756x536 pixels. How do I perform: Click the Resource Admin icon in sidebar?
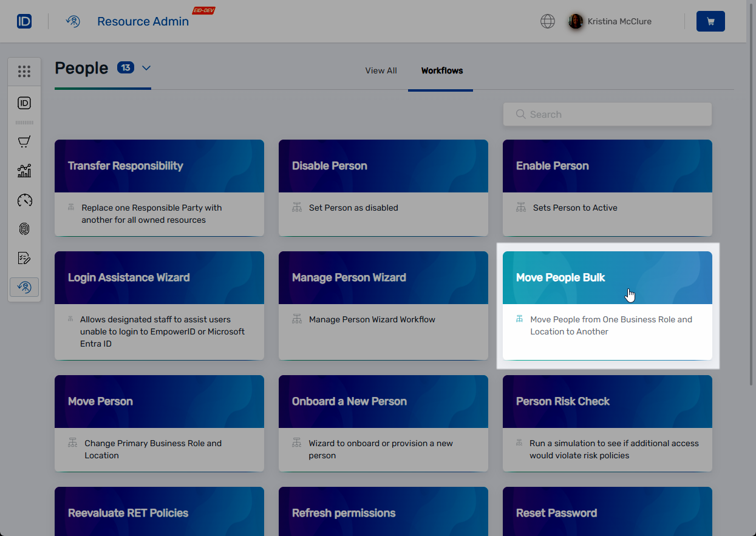(24, 287)
